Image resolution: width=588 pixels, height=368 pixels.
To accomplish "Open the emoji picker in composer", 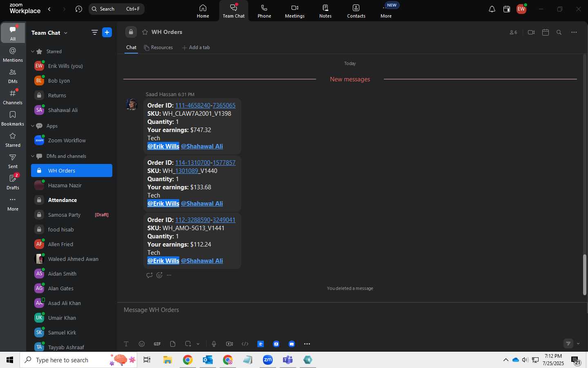I will click(x=142, y=344).
